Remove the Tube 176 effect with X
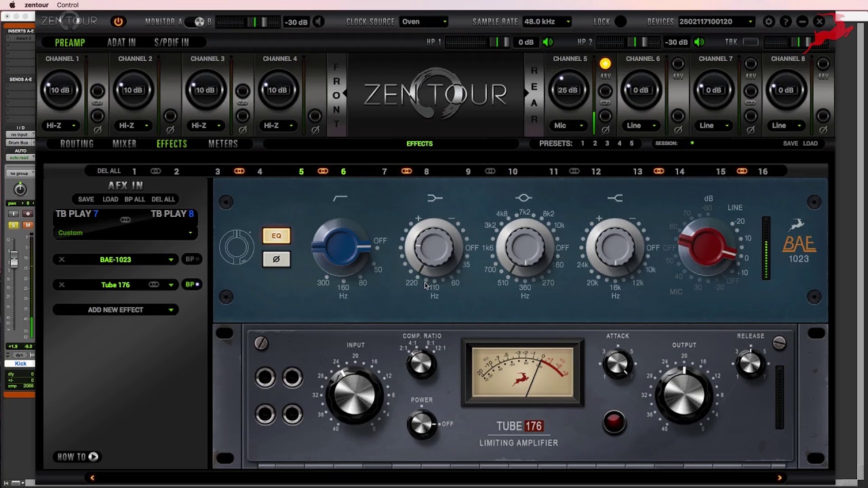Viewport: 868px width, 488px height. coord(61,285)
